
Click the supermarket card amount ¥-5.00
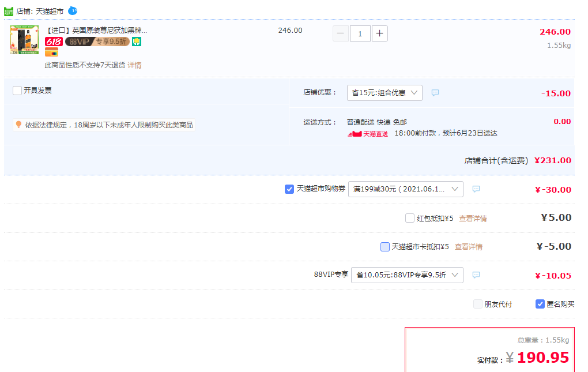pyautogui.click(x=554, y=246)
